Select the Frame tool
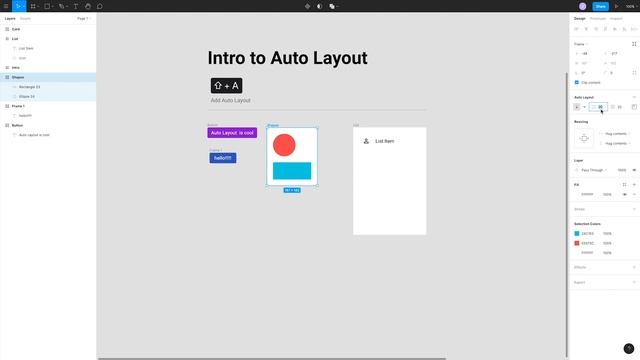Viewport: 640px width, 360px height. tap(33, 6)
